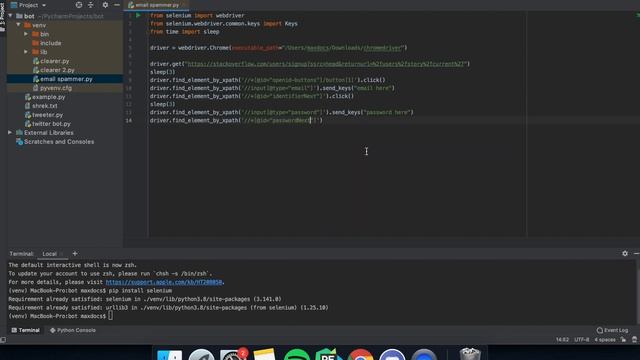The image size is (640, 360).
Task: Add a new terminal session tab
Action: [75, 253]
